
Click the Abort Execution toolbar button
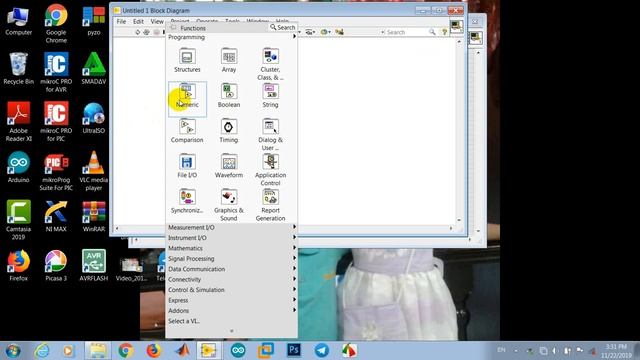(x=156, y=32)
